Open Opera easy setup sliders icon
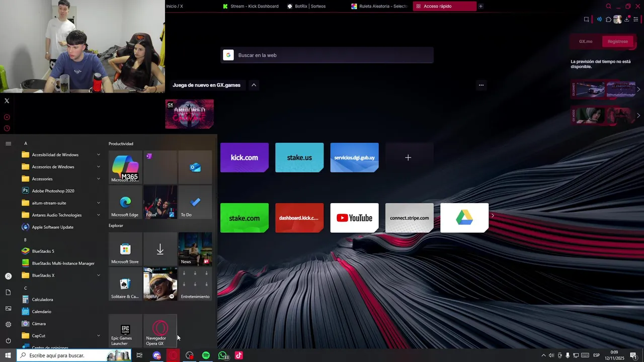 tap(636, 20)
